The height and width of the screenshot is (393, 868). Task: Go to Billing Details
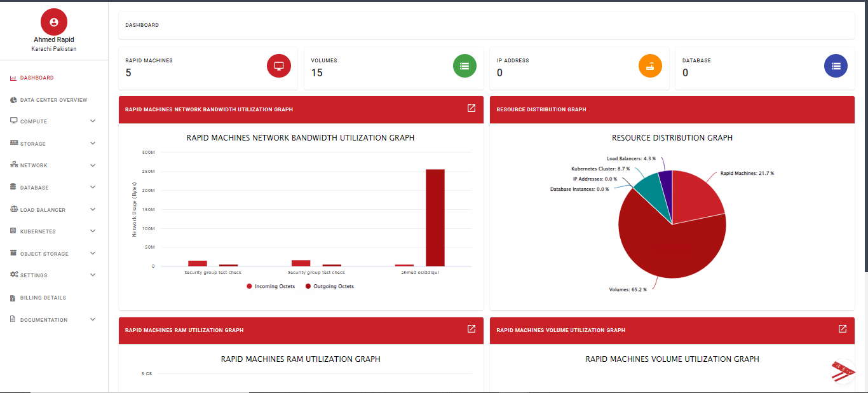[43, 298]
